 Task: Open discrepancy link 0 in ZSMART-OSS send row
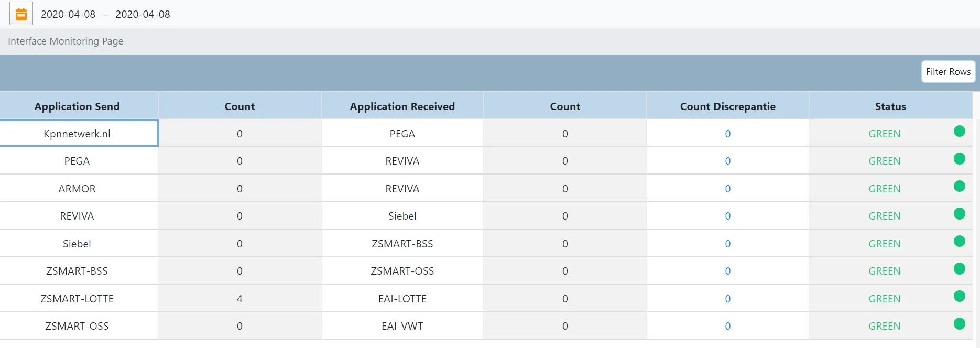727,326
